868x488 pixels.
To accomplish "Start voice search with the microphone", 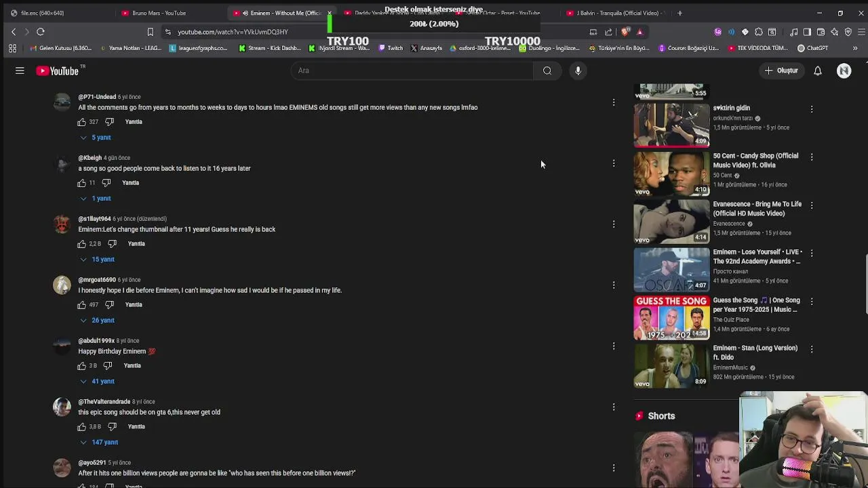I will click(x=578, y=70).
